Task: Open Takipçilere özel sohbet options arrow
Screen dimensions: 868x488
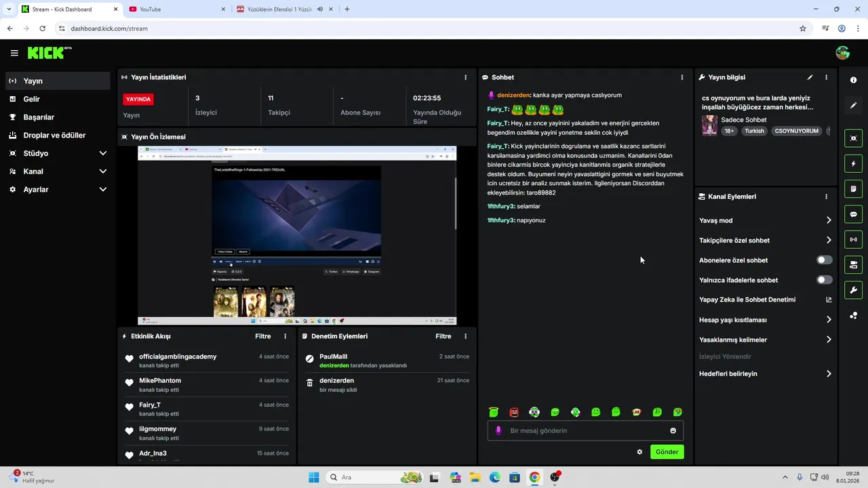Action: coord(829,240)
